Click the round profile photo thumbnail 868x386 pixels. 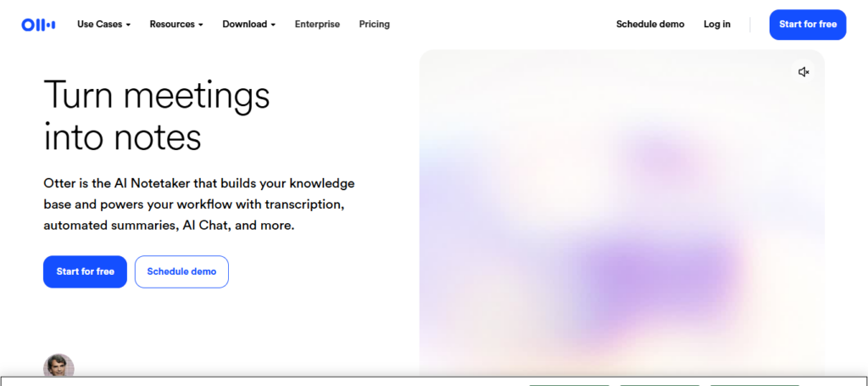click(58, 366)
